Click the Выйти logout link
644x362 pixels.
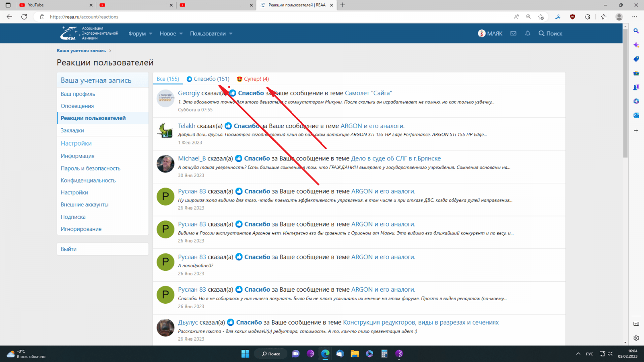[x=69, y=249]
